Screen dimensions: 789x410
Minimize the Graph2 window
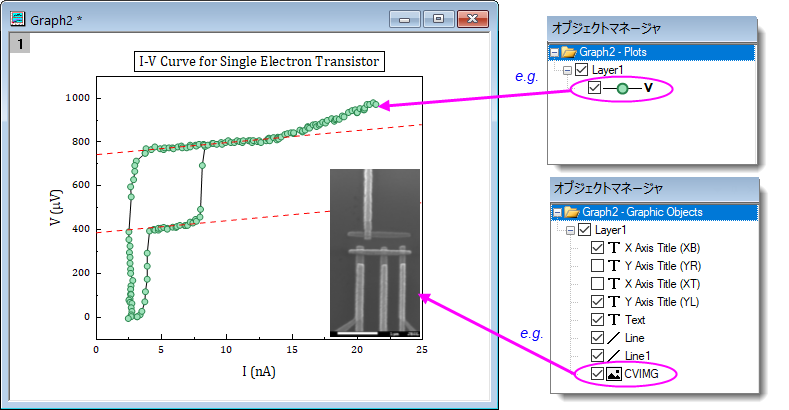(x=405, y=19)
